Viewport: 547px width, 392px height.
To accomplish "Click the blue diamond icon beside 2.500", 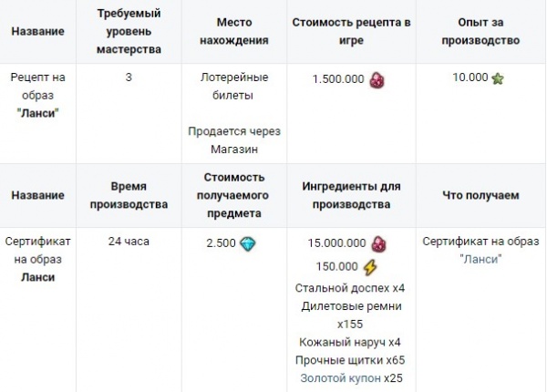I will pyautogui.click(x=247, y=243).
